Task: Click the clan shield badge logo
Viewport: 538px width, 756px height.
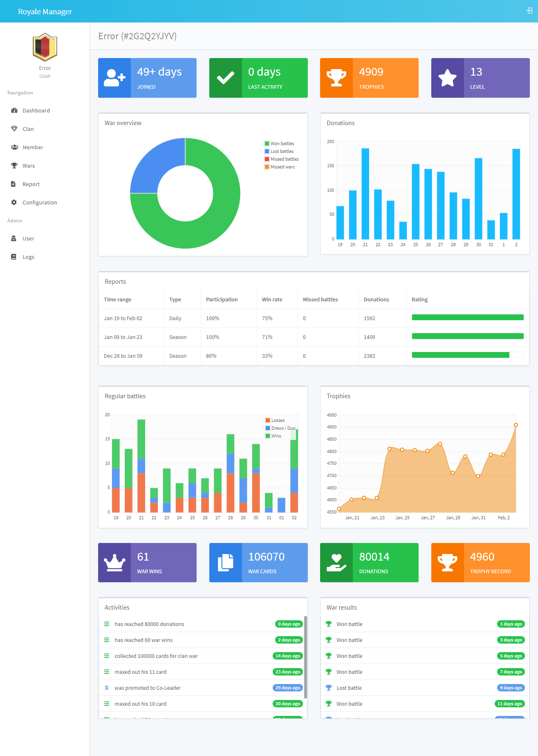Action: tap(45, 47)
